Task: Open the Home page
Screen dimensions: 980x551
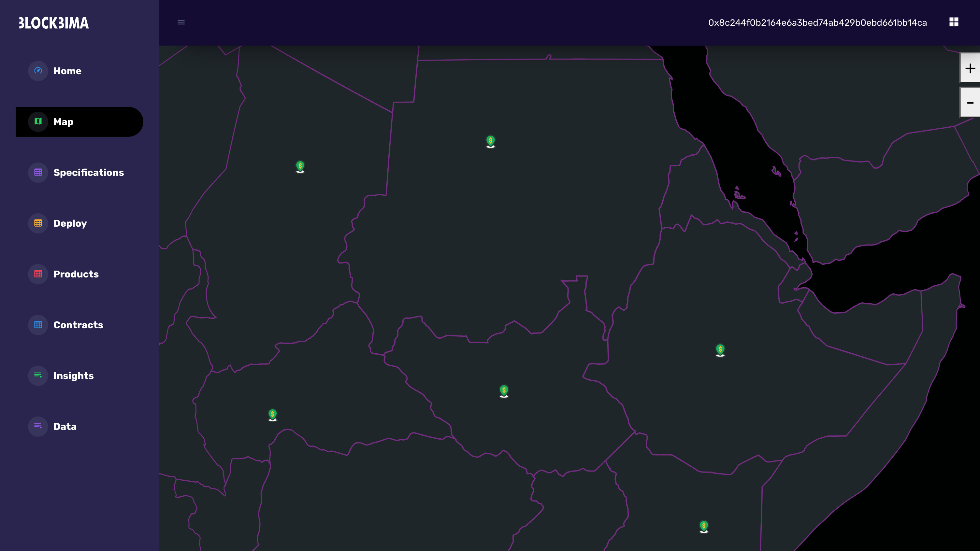Action: tap(67, 71)
